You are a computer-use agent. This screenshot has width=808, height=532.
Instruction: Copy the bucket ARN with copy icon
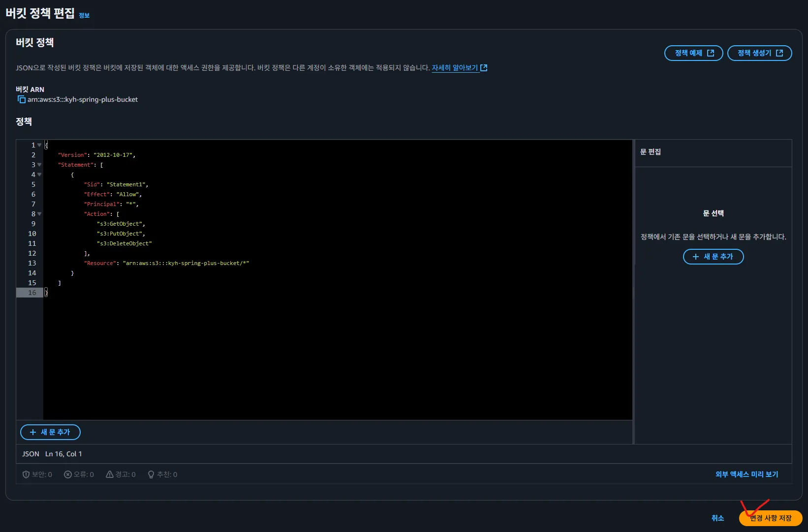21,99
